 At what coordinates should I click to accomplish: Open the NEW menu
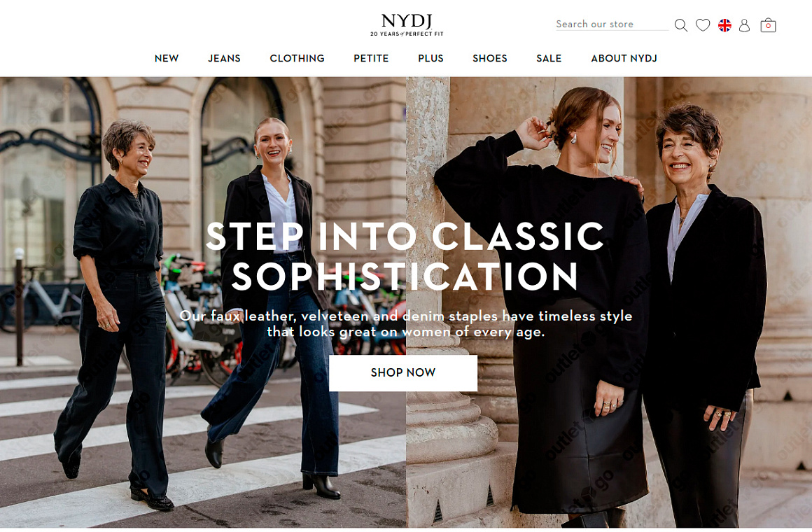167,59
